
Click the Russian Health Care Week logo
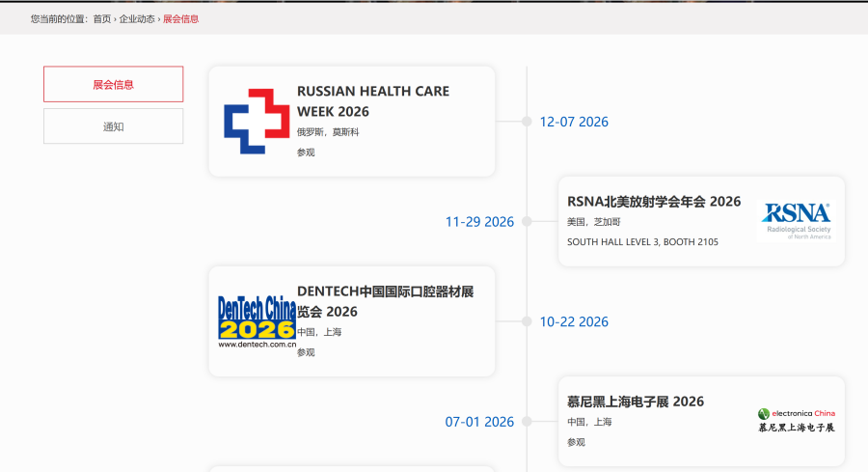pos(257,122)
